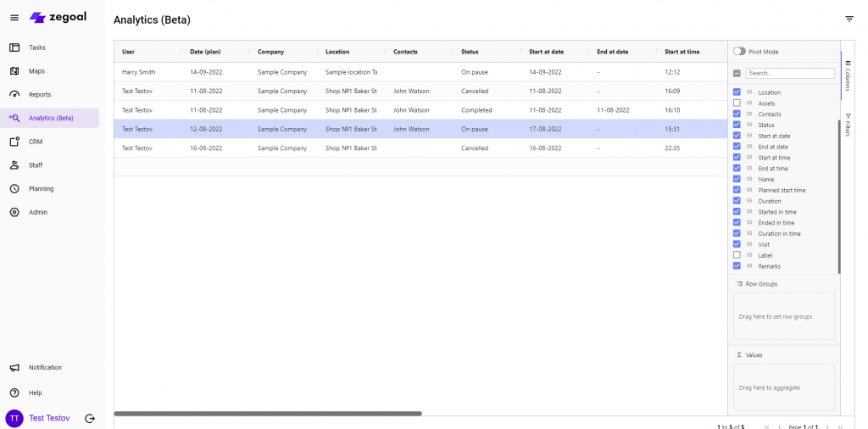Enable the Pivot Mode toggle

click(740, 52)
